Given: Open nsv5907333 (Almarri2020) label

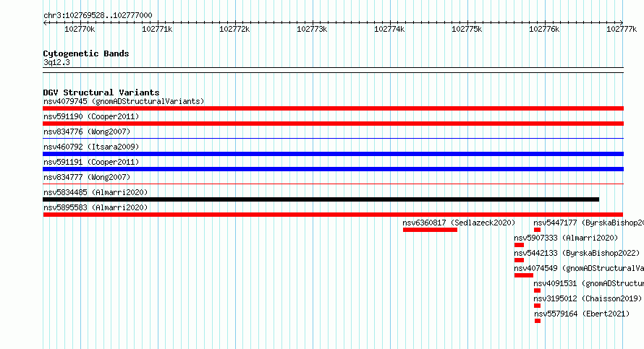Looking at the screenshot, I should click(566, 238).
